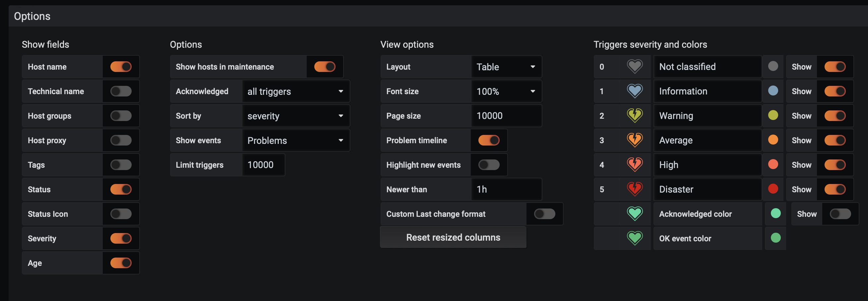
Task: Turn on the Host proxy toggle
Action: [x=121, y=141]
